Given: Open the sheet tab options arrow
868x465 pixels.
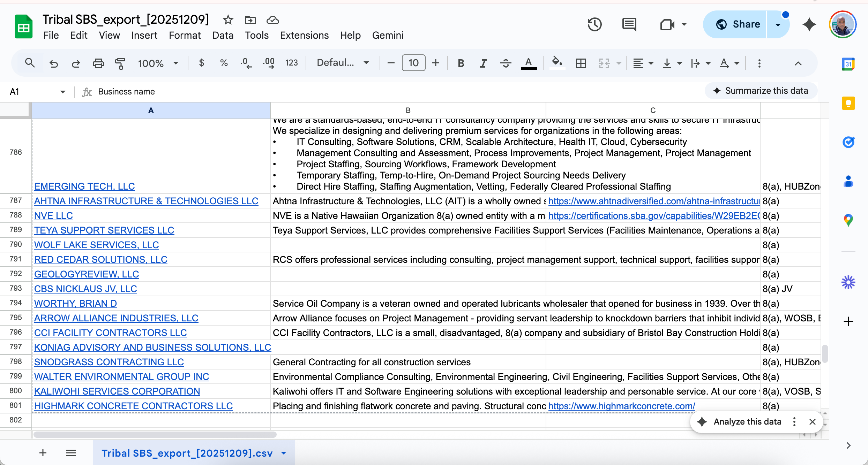Looking at the screenshot, I should [284, 453].
